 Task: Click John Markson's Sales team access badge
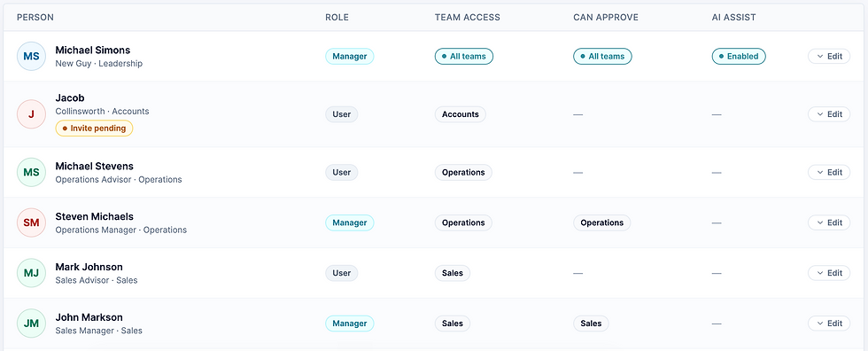tap(453, 324)
